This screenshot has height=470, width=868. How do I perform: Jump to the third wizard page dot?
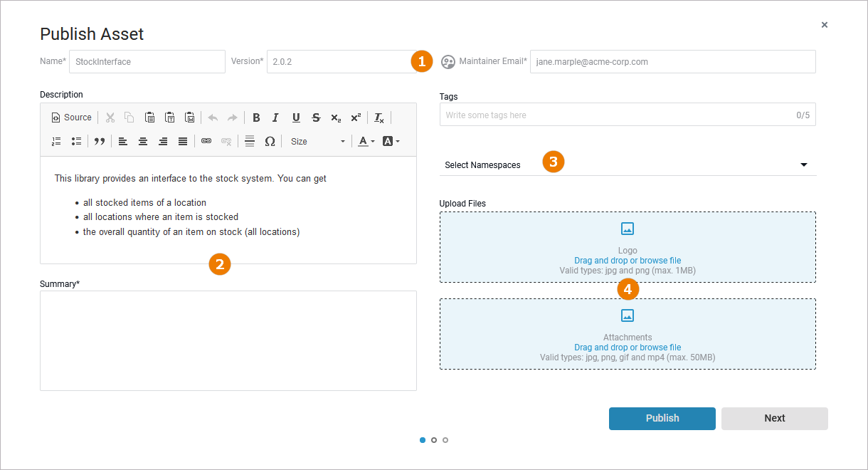[445, 440]
